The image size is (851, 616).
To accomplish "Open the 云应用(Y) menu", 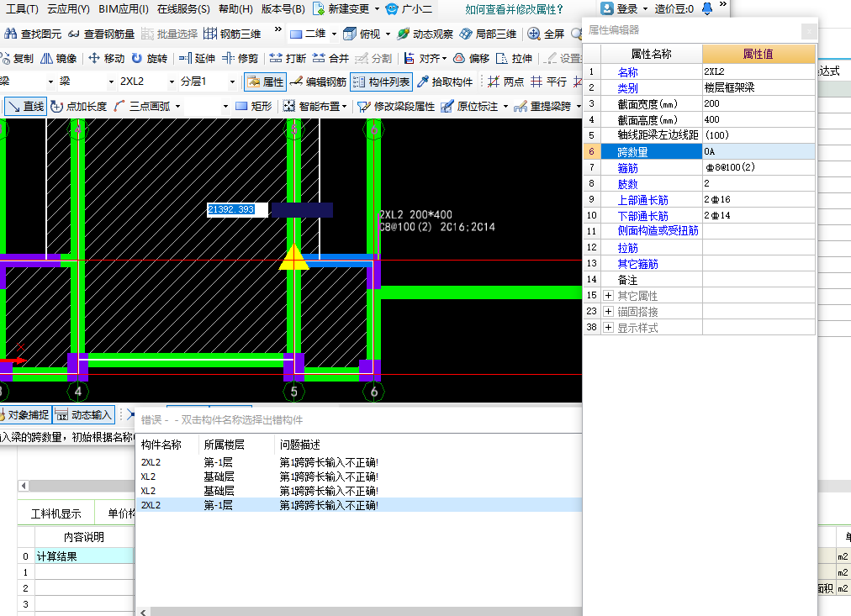I will coord(68,8).
